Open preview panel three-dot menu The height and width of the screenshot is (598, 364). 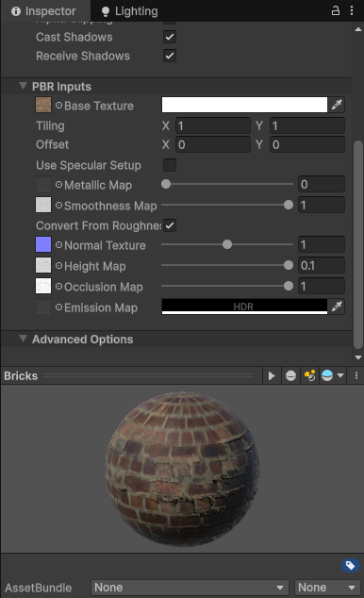pyautogui.click(x=356, y=376)
